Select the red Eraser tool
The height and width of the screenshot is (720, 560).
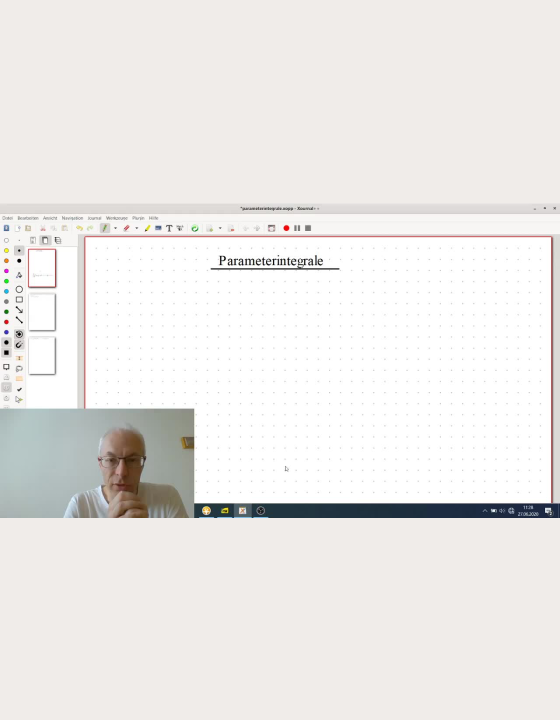pyautogui.click(x=127, y=228)
